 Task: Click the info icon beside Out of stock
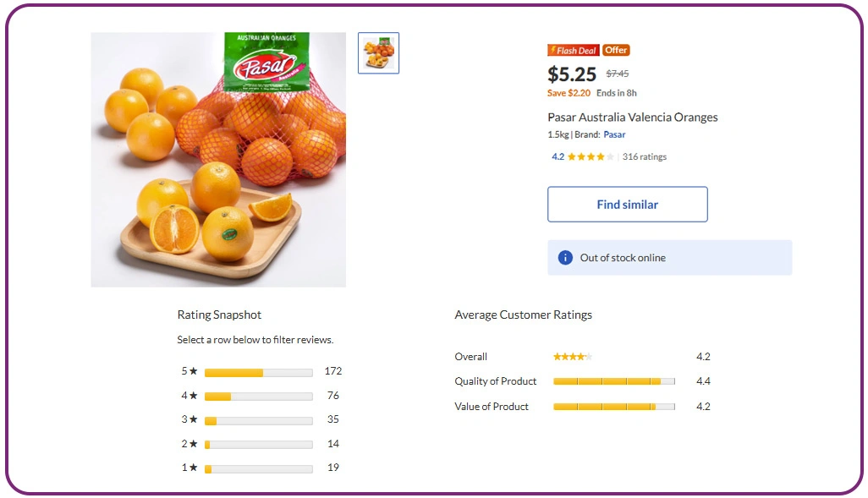pyautogui.click(x=565, y=257)
